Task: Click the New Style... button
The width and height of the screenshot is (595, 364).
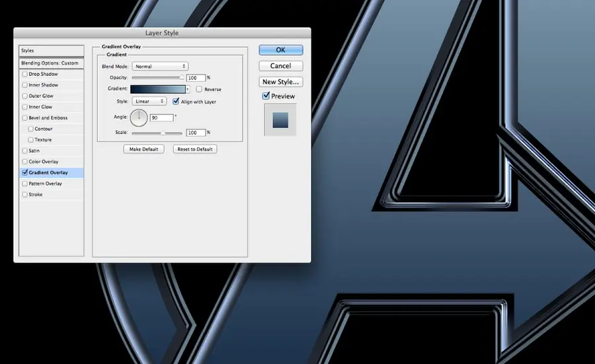Action: point(280,82)
